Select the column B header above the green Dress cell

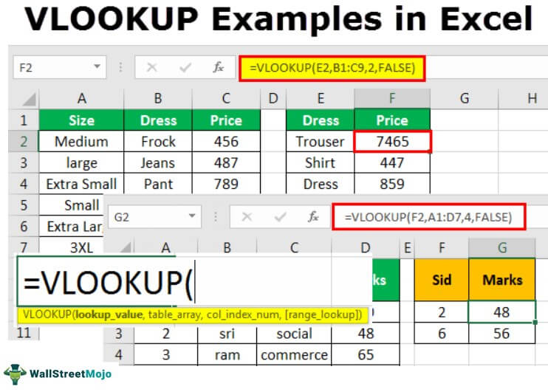pos(158,99)
